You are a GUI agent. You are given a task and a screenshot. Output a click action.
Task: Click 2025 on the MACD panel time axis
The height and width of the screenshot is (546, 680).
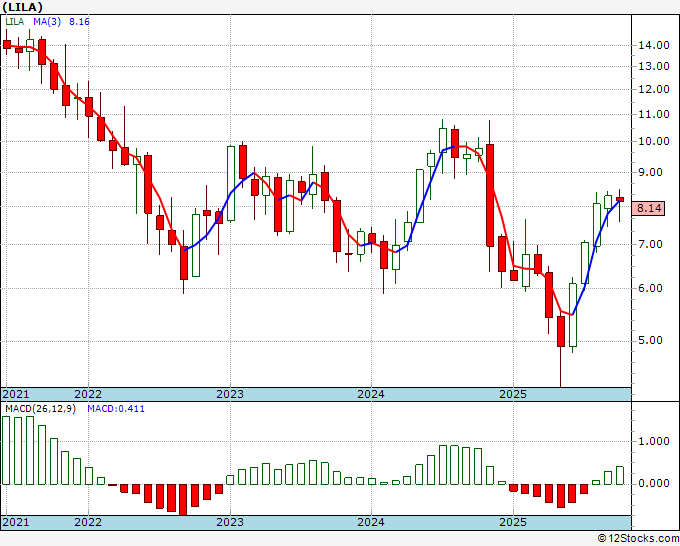point(513,522)
